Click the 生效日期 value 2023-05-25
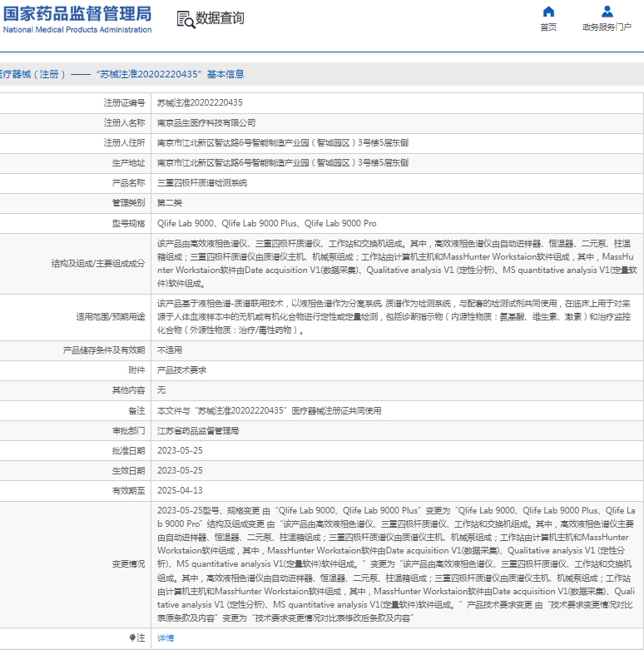This screenshot has height=655, width=644. 180,471
